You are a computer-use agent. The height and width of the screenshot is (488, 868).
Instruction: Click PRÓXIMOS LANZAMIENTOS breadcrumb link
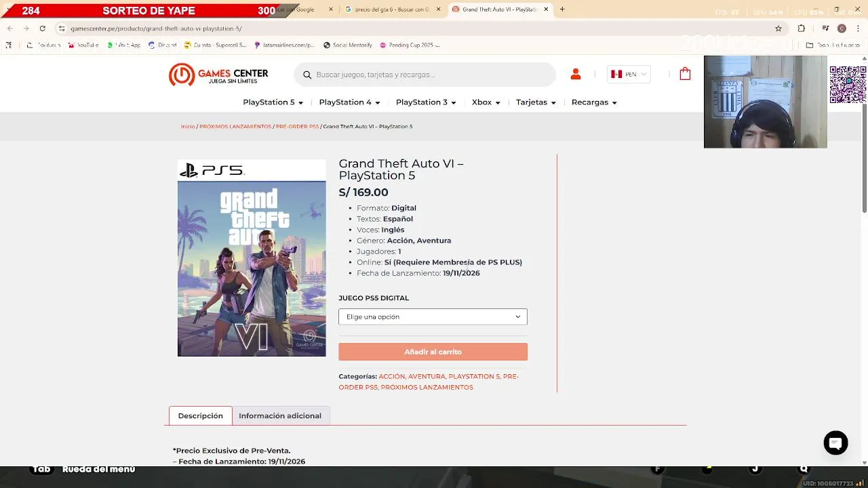(x=235, y=127)
